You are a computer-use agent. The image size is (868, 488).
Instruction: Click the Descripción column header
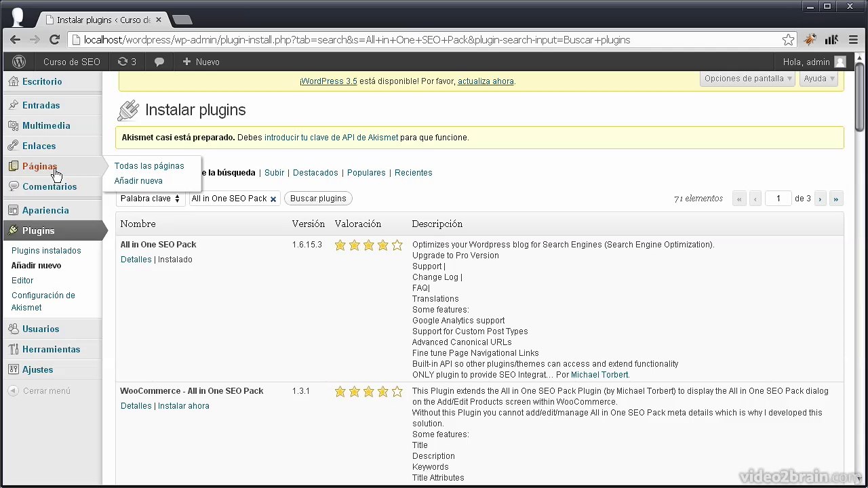(x=437, y=224)
